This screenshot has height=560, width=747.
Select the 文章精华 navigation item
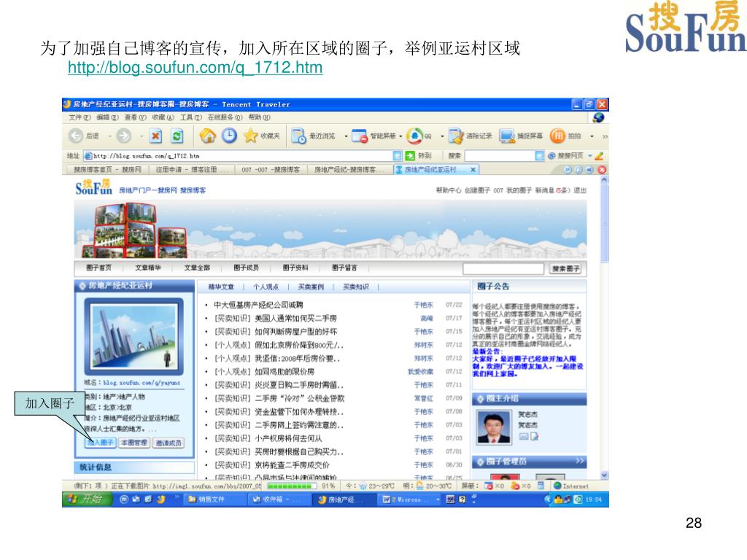(x=148, y=268)
